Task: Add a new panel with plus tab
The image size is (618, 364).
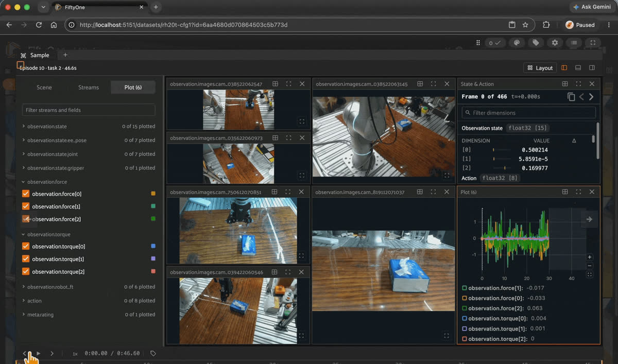Action: 65,55
